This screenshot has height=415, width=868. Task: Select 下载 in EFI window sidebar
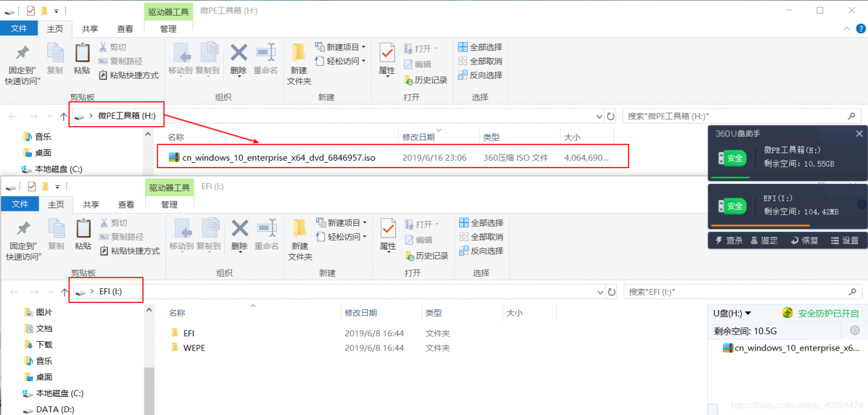[x=38, y=344]
